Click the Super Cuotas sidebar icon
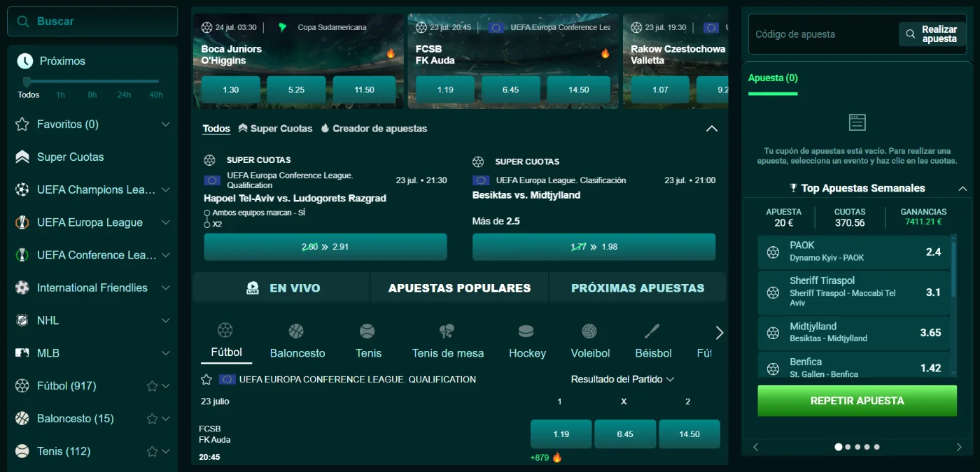 coord(22,157)
